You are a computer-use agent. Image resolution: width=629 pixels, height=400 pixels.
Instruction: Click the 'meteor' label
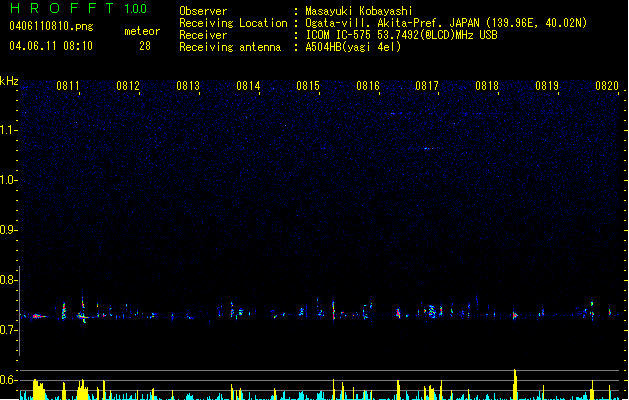click(142, 31)
